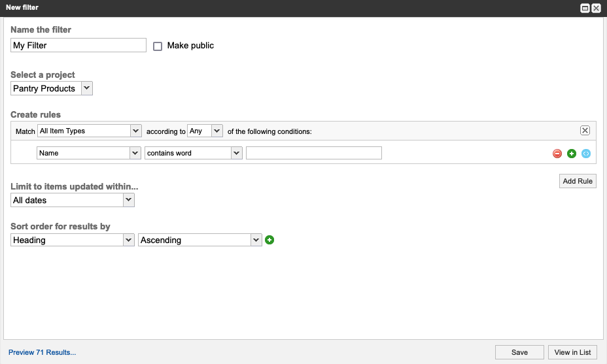Open the Any match-condition dropdown
Image resolution: width=607 pixels, height=364 pixels.
point(205,131)
